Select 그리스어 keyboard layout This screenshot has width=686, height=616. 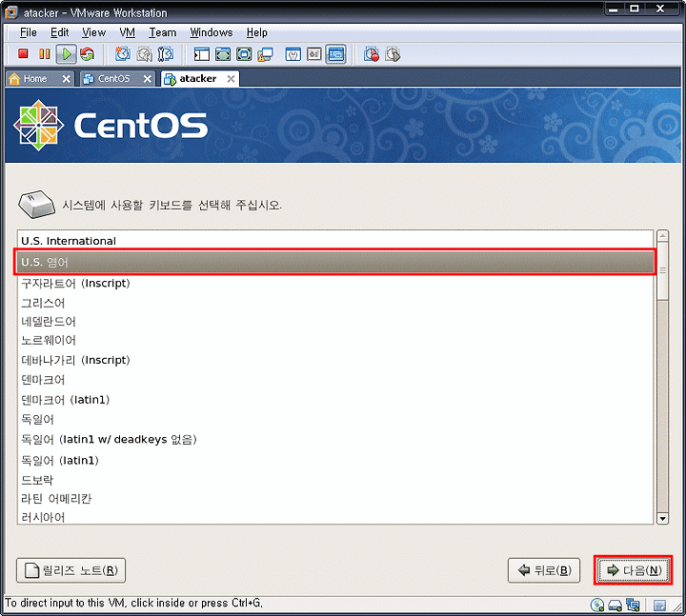coord(335,303)
